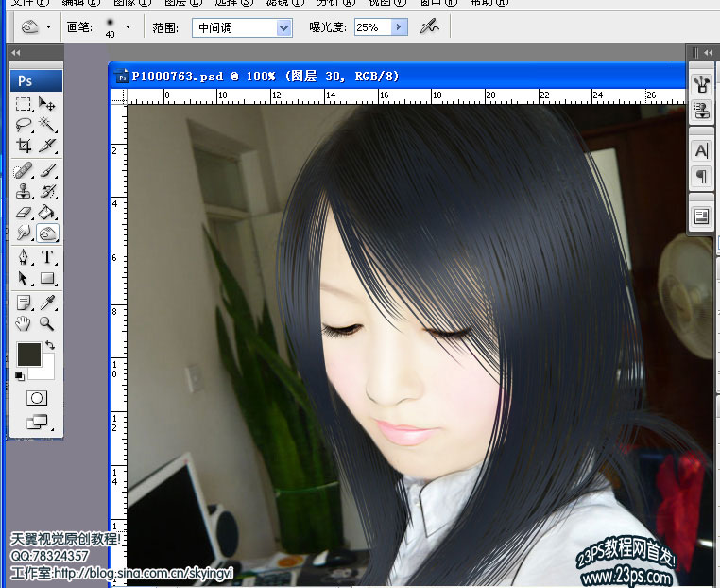Open the 范围 range dropdown

242,28
